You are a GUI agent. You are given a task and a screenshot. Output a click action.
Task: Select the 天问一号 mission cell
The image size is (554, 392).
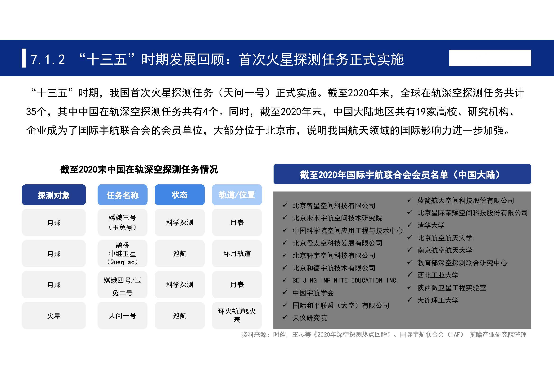pos(122,315)
